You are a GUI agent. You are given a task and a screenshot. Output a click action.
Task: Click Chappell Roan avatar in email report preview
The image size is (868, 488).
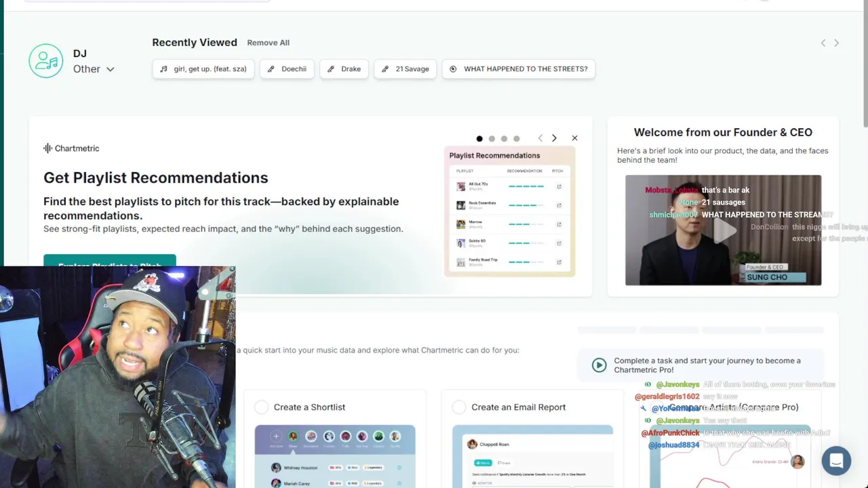tap(472, 445)
